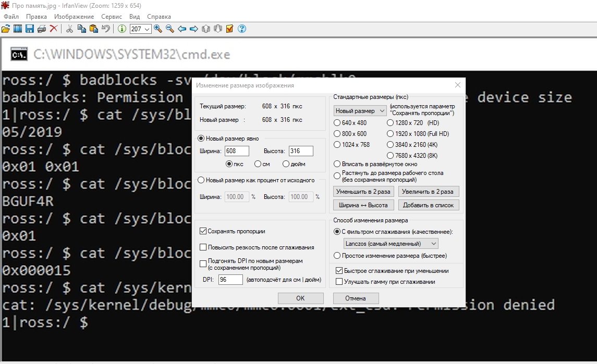Image resolution: width=597 pixels, height=364 pixels.
Task: Click the Save floppy disk icon
Action: pos(30,29)
